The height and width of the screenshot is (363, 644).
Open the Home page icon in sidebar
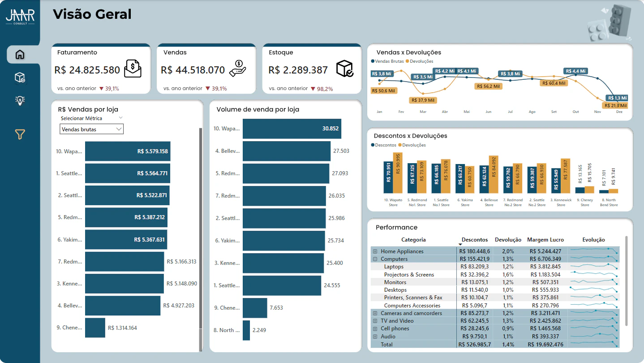coord(20,55)
